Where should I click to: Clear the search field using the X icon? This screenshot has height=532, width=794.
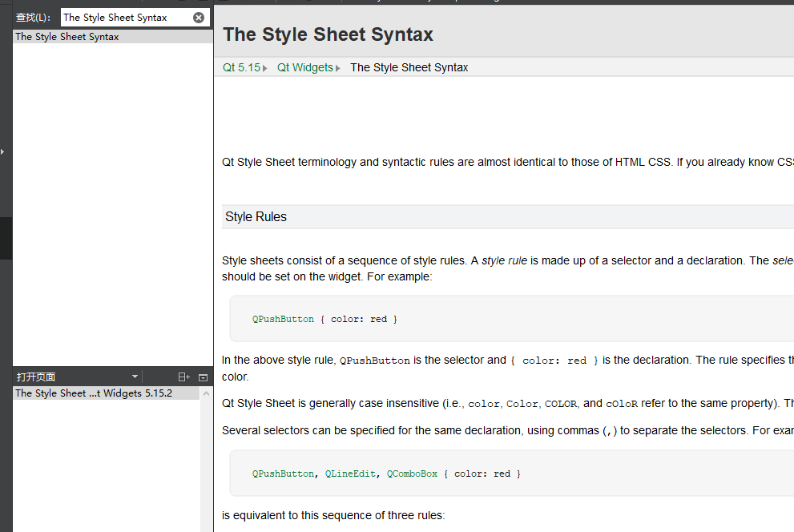[x=199, y=17]
